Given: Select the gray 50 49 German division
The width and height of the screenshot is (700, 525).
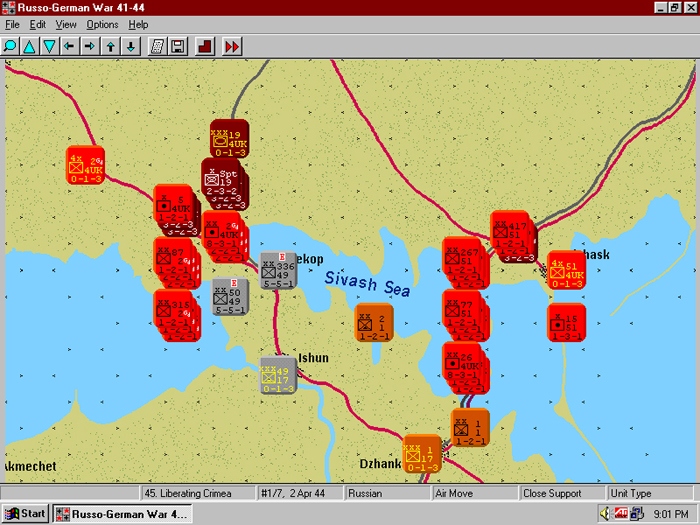Looking at the screenshot, I should click(x=230, y=297).
